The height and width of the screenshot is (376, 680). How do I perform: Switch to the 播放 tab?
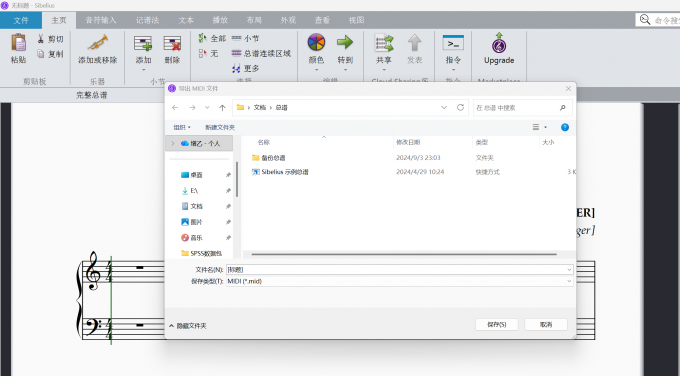(x=220, y=20)
